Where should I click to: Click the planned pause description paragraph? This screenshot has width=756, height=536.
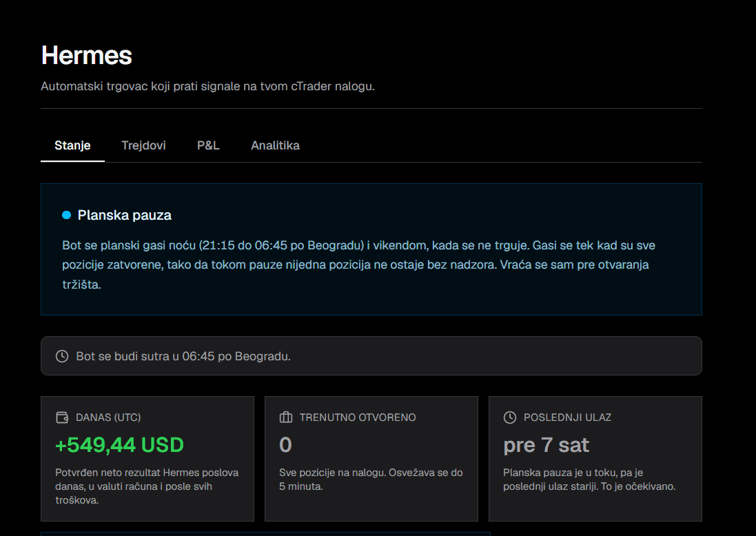coord(359,265)
